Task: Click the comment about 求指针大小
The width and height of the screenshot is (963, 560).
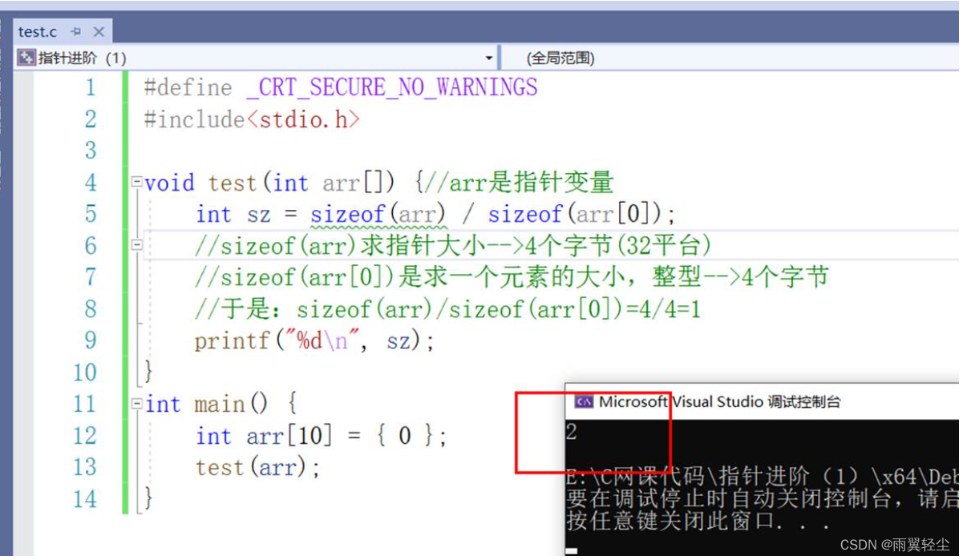Action: pyautogui.click(x=453, y=246)
